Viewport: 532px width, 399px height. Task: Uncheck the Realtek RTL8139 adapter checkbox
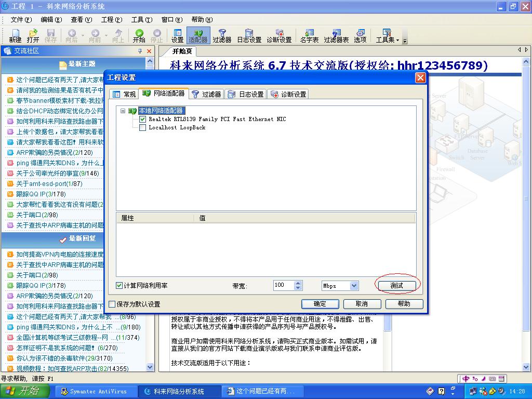[x=142, y=119]
